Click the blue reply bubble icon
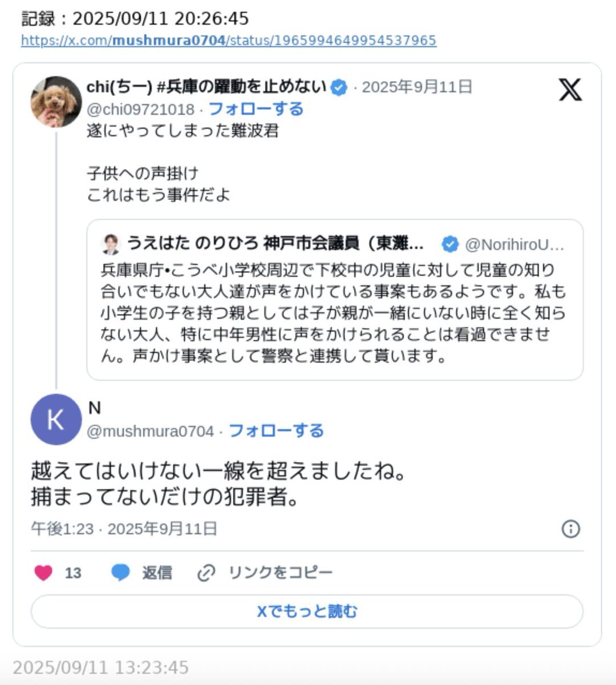This screenshot has height=685, width=616. (x=120, y=572)
